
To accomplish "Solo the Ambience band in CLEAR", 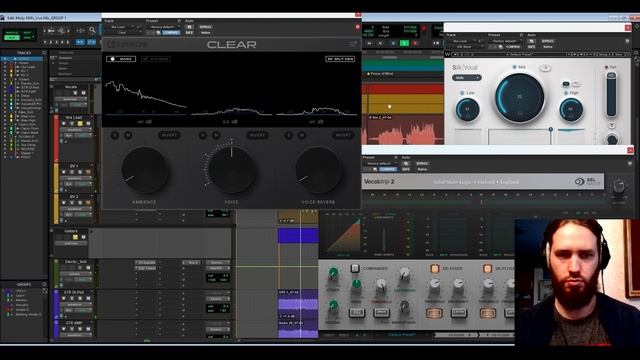I will click(x=115, y=135).
